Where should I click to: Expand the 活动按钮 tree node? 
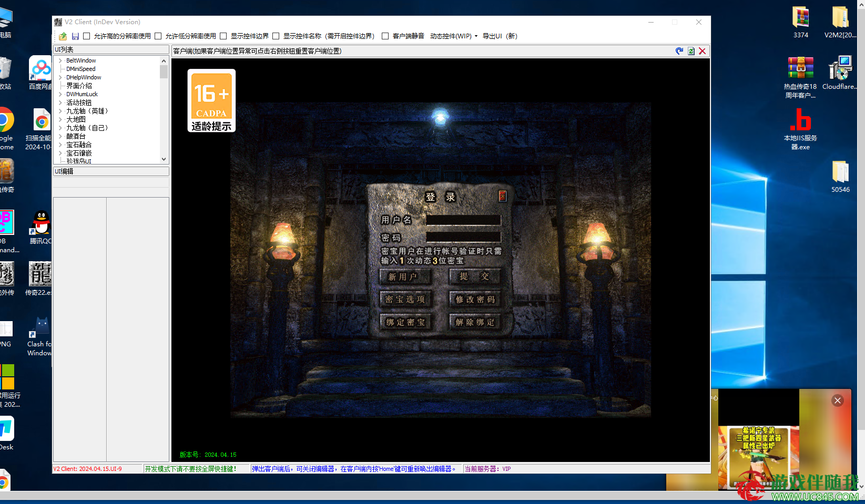(x=60, y=103)
